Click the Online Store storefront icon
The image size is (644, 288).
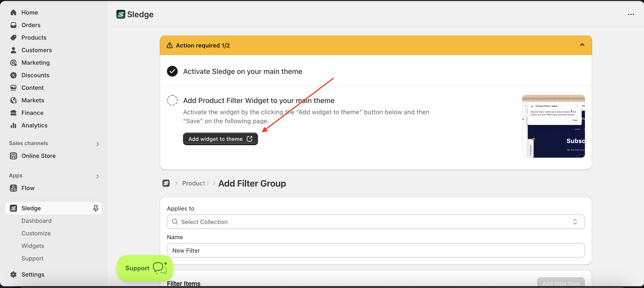click(13, 156)
